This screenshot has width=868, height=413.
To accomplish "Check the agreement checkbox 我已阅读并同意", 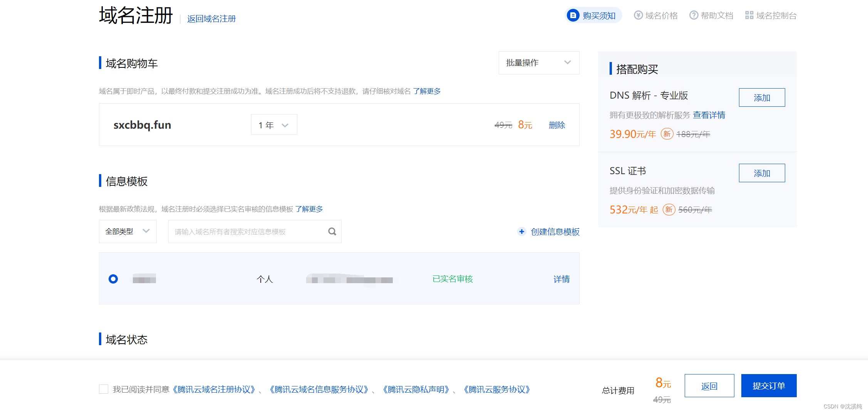I will pos(104,389).
